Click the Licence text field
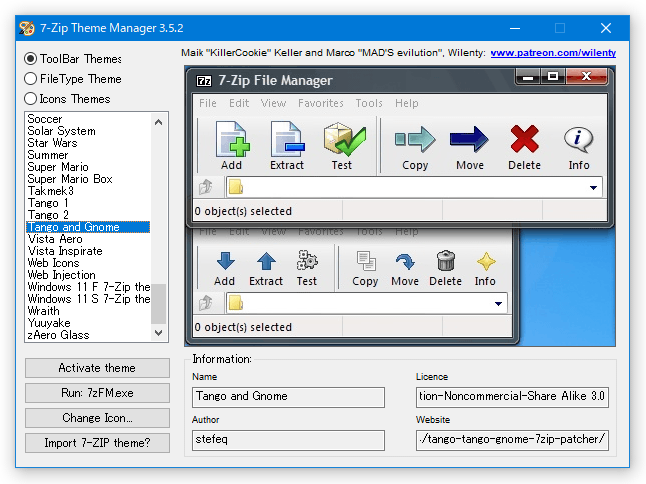The width and height of the screenshot is (646, 484). 512,397
